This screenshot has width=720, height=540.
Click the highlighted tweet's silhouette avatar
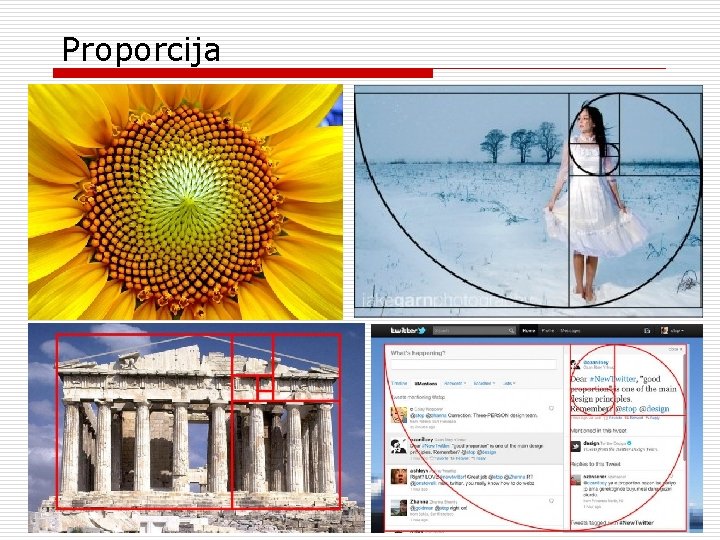tap(399, 446)
